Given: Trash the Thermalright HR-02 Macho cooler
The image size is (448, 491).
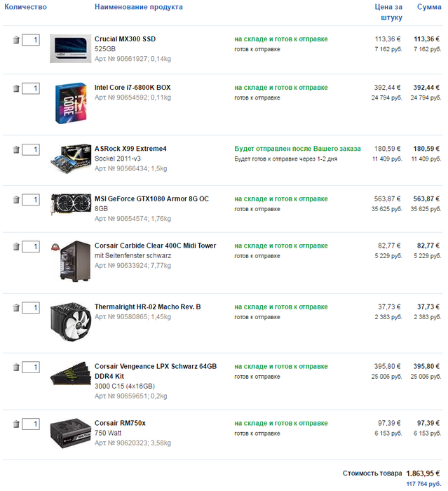Looking at the screenshot, I should tap(16, 308).
